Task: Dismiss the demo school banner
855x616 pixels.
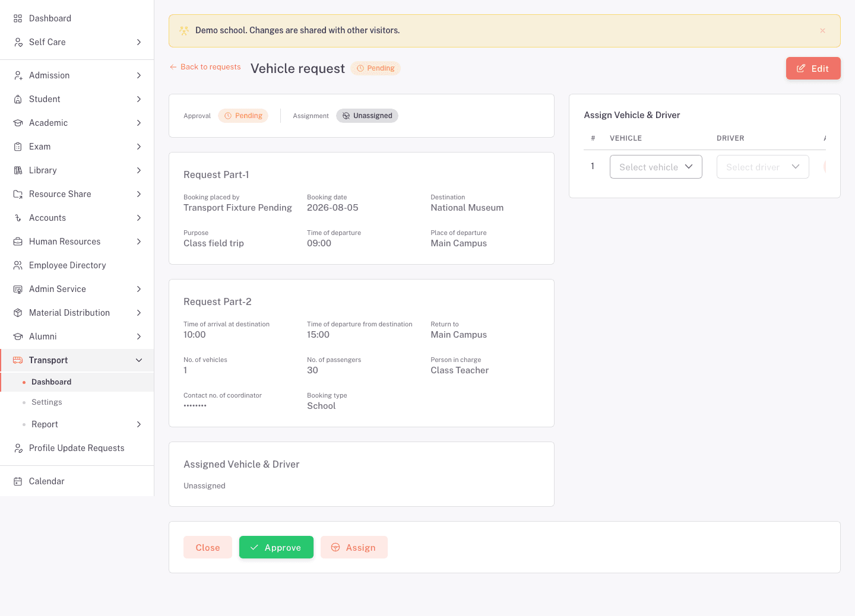Action: [822, 31]
